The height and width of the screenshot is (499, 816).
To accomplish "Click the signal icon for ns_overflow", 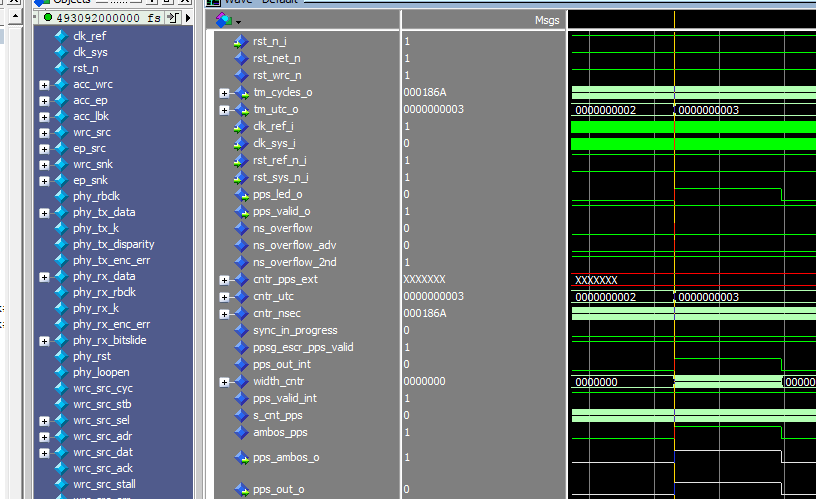I will (241, 228).
